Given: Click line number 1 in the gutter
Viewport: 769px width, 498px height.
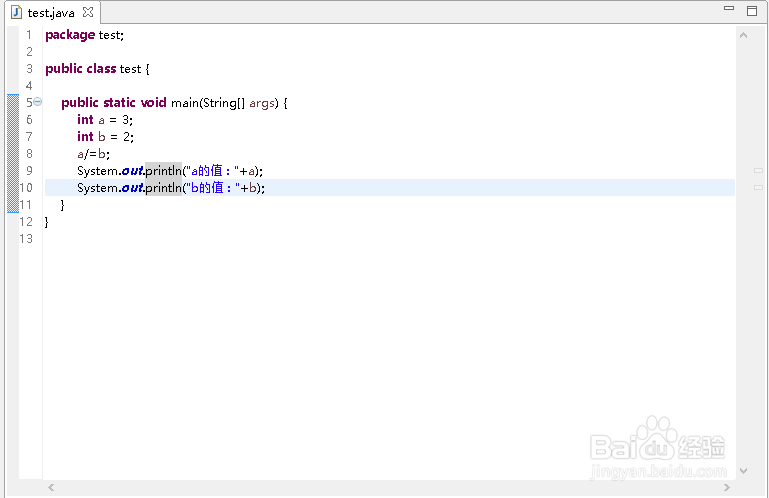Looking at the screenshot, I should point(29,35).
